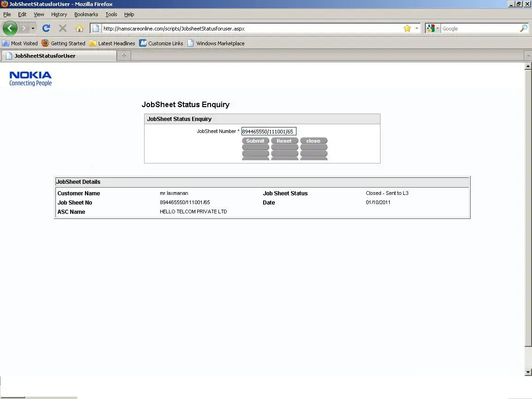The image size is (532, 399).
Task: Click the close button in the form
Action: click(313, 141)
